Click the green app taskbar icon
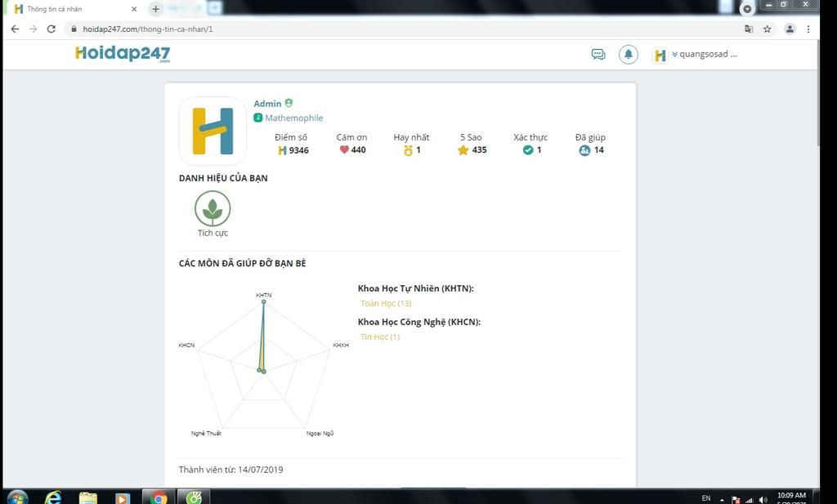 (x=193, y=497)
